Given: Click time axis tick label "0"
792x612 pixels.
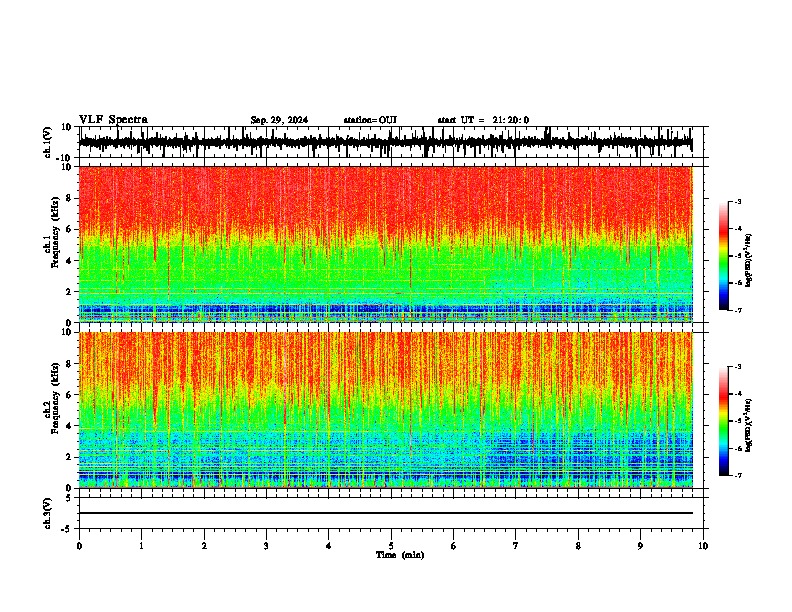Looking at the screenshot, I should tap(79, 546).
